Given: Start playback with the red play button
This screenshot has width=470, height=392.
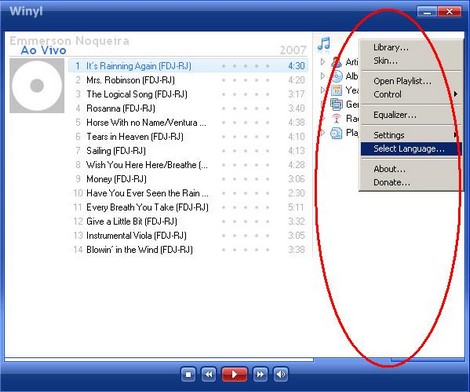Looking at the screenshot, I should (234, 375).
